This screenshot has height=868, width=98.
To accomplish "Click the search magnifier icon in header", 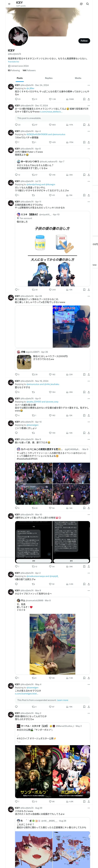I will (87, 4).
